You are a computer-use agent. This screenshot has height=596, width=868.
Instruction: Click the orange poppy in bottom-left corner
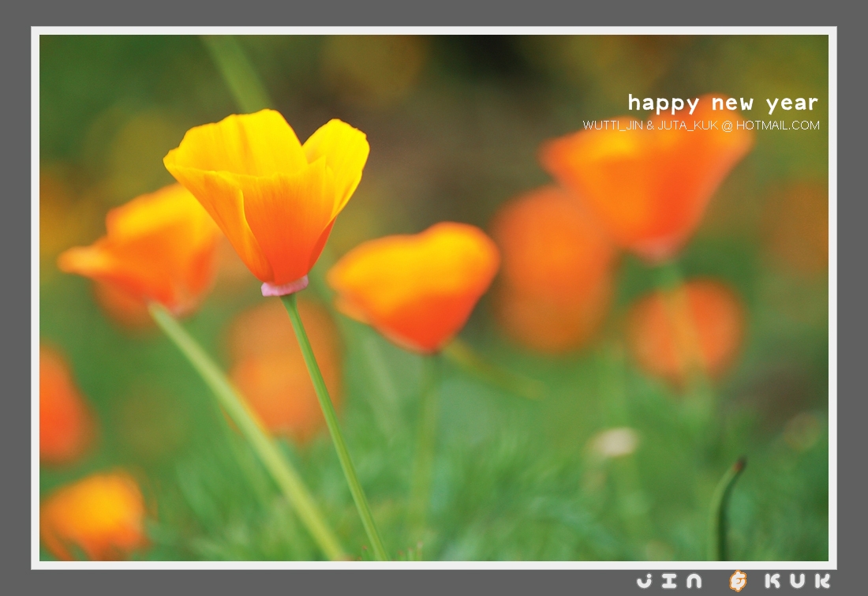click(x=95, y=513)
